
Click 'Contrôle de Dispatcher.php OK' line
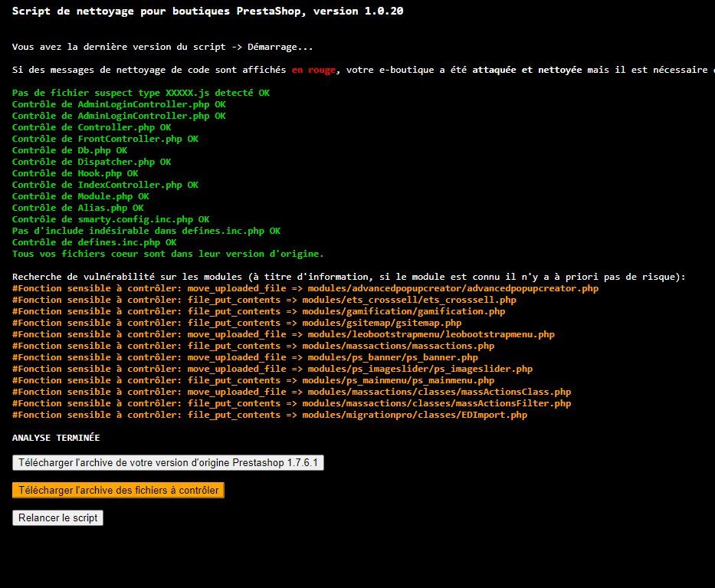point(92,162)
